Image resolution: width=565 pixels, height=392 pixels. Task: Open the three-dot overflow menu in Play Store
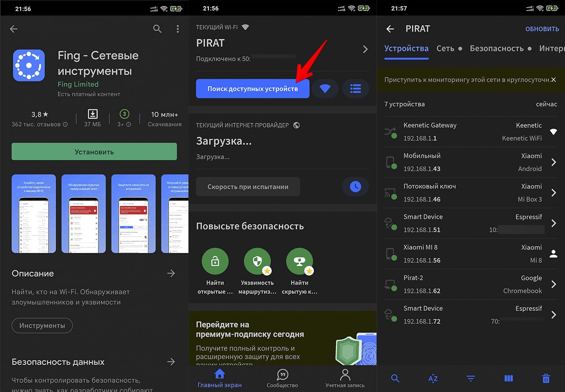coord(178,29)
